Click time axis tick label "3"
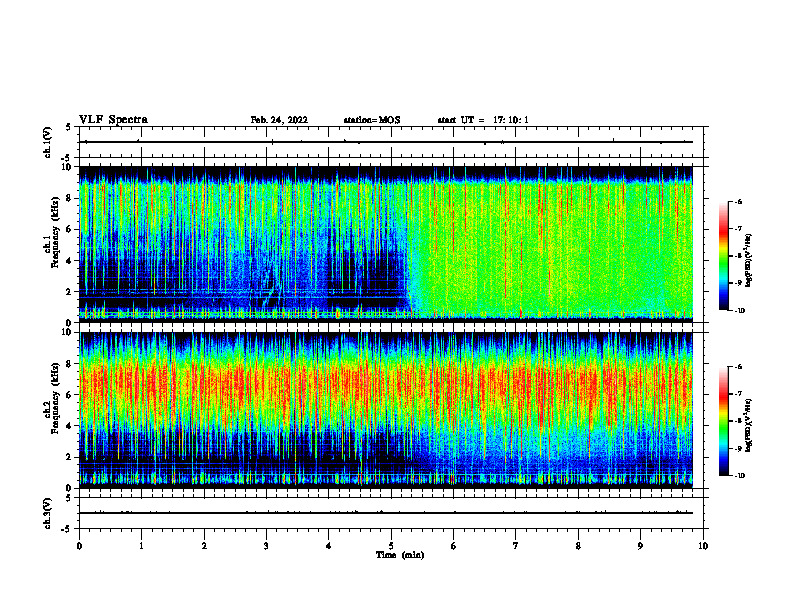 pyautogui.click(x=266, y=546)
